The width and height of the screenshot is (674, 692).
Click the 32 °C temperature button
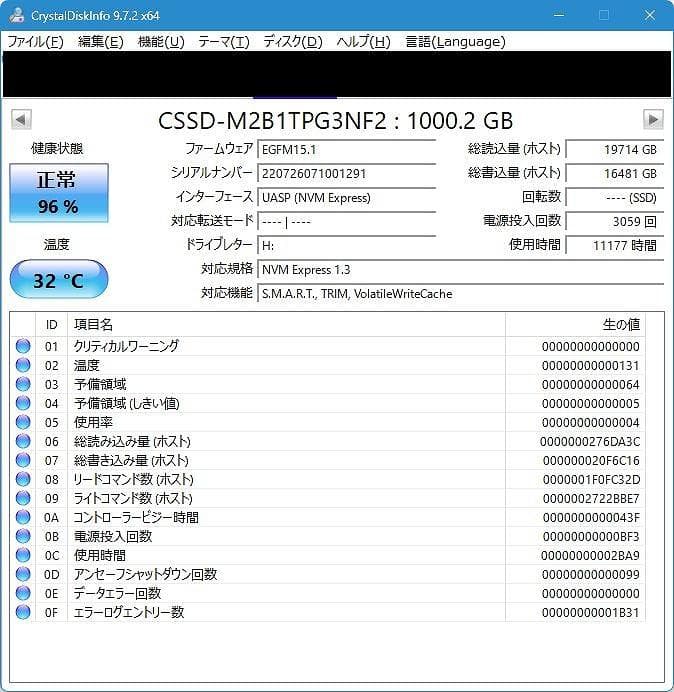tap(59, 280)
